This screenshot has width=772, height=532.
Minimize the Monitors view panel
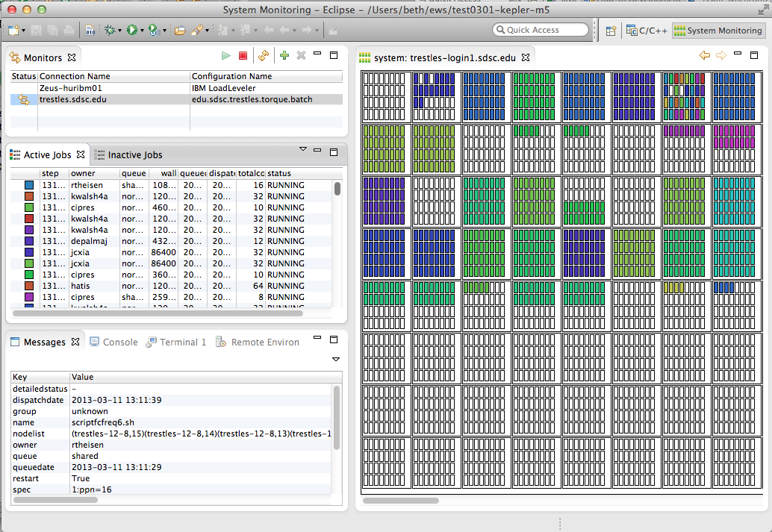tap(317, 54)
